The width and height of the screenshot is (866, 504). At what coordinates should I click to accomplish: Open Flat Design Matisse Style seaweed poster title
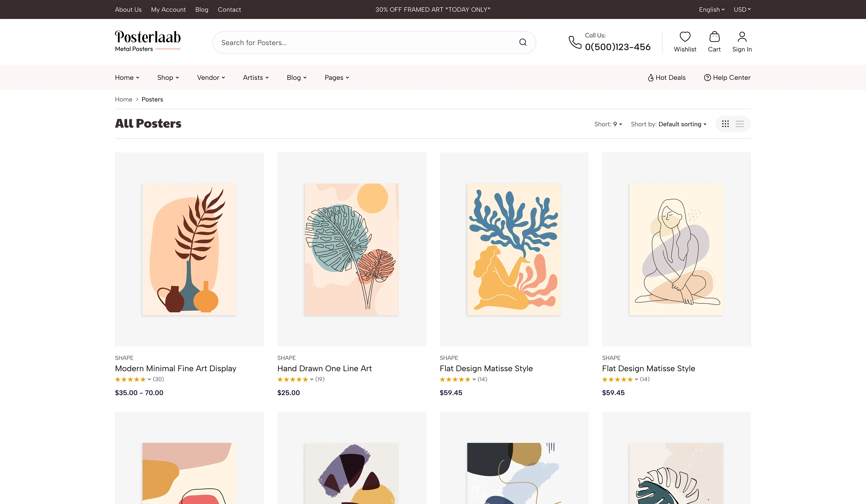486,368
